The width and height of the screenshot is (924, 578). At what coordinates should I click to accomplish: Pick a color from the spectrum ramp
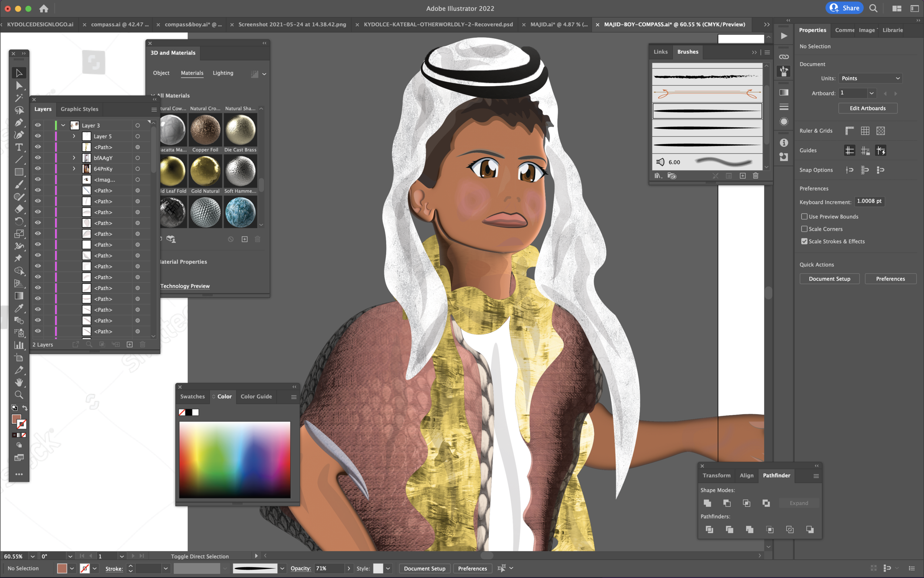tap(235, 460)
